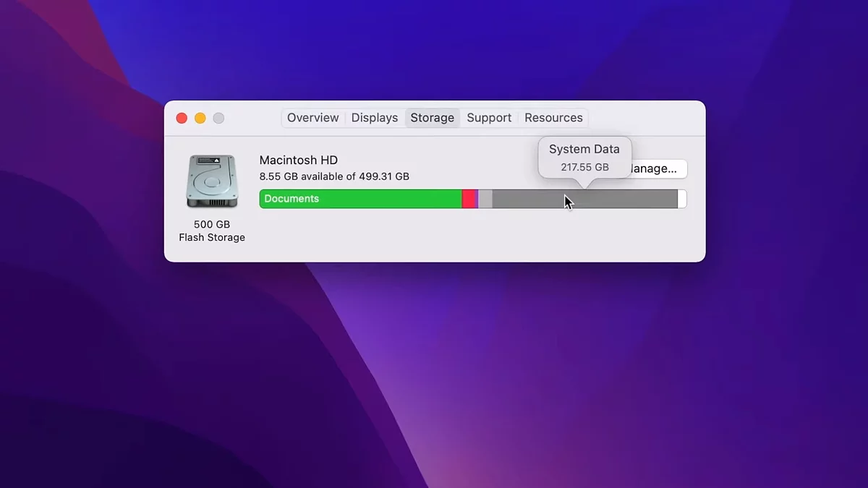Click the 8.55 GB available text
The width and height of the screenshot is (868, 488).
click(x=335, y=176)
